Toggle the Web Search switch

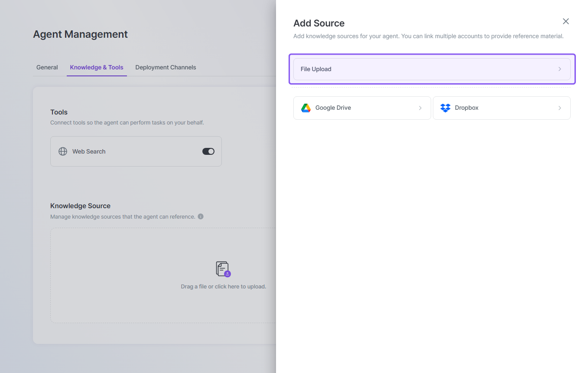pyautogui.click(x=208, y=151)
